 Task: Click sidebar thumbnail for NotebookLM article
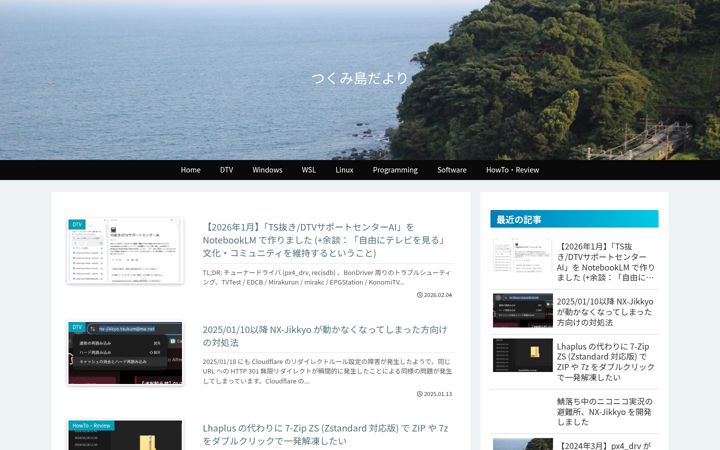click(x=523, y=255)
